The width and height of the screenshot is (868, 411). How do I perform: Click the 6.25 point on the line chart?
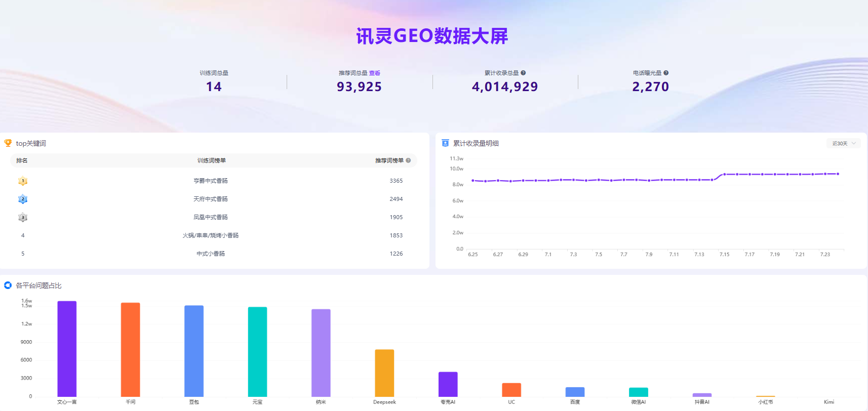click(x=473, y=180)
